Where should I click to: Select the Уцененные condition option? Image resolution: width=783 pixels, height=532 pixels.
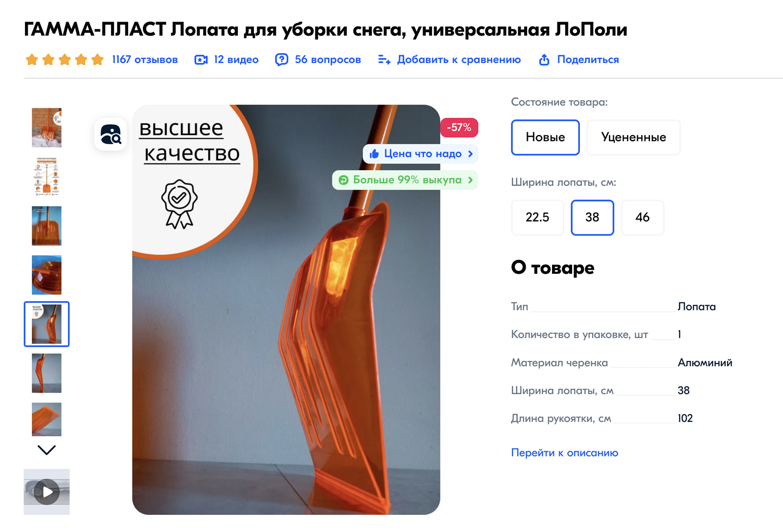(x=633, y=137)
